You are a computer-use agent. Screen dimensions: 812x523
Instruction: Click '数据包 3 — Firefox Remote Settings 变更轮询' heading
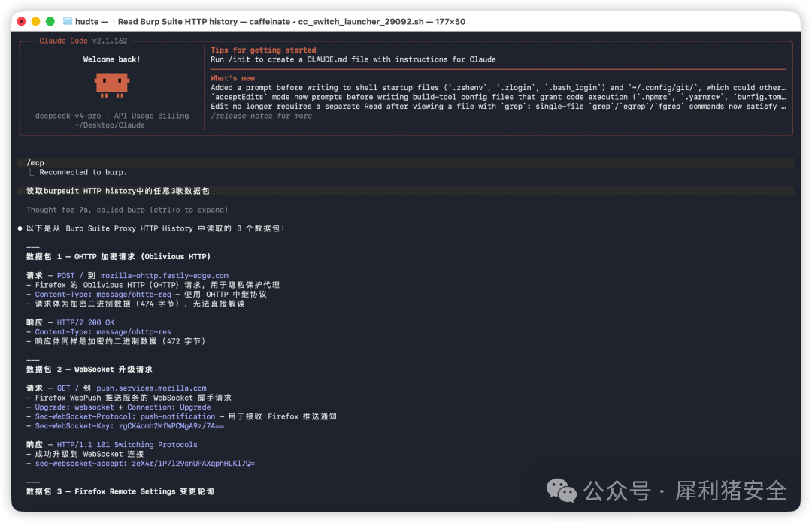120,492
